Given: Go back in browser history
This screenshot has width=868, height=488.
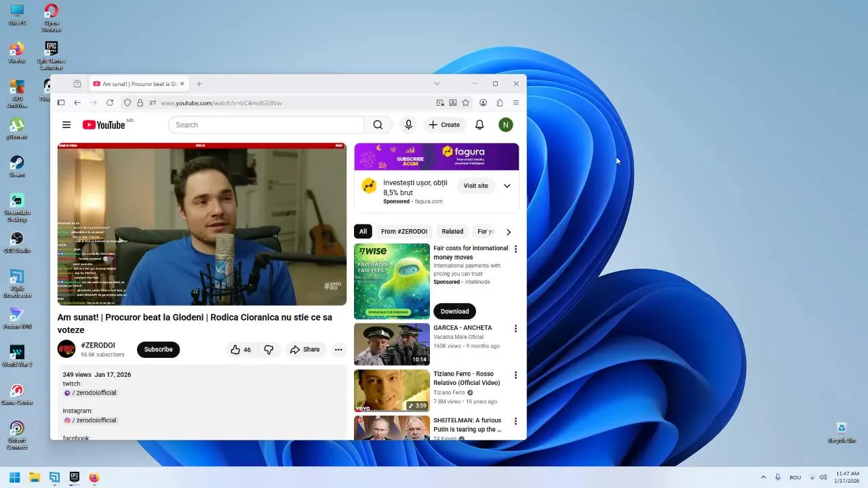Looking at the screenshot, I should point(77,103).
